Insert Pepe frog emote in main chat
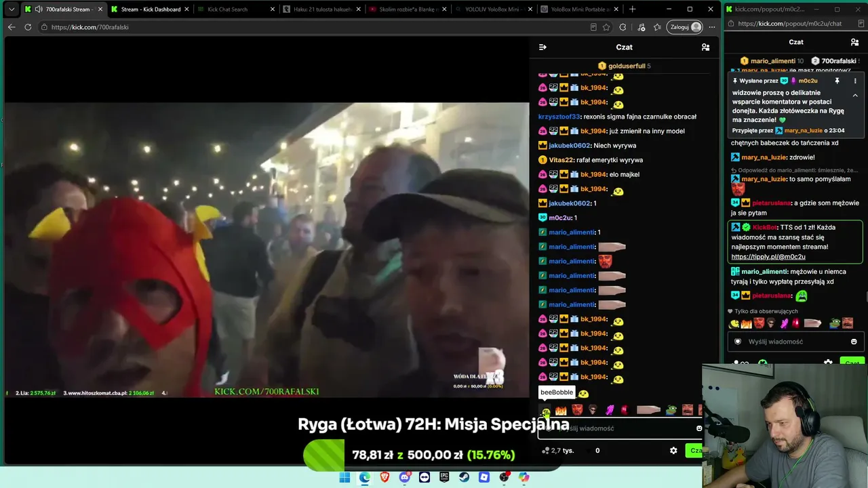868x488 pixels. (671, 410)
